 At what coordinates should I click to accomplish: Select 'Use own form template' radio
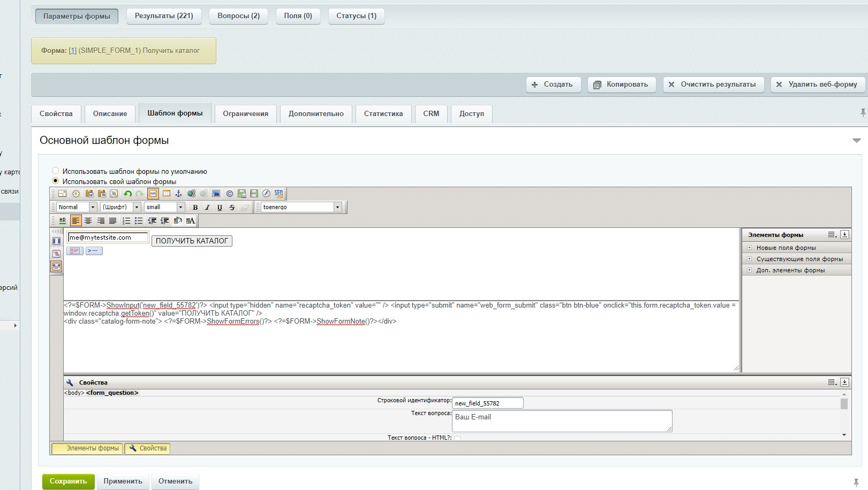55,181
